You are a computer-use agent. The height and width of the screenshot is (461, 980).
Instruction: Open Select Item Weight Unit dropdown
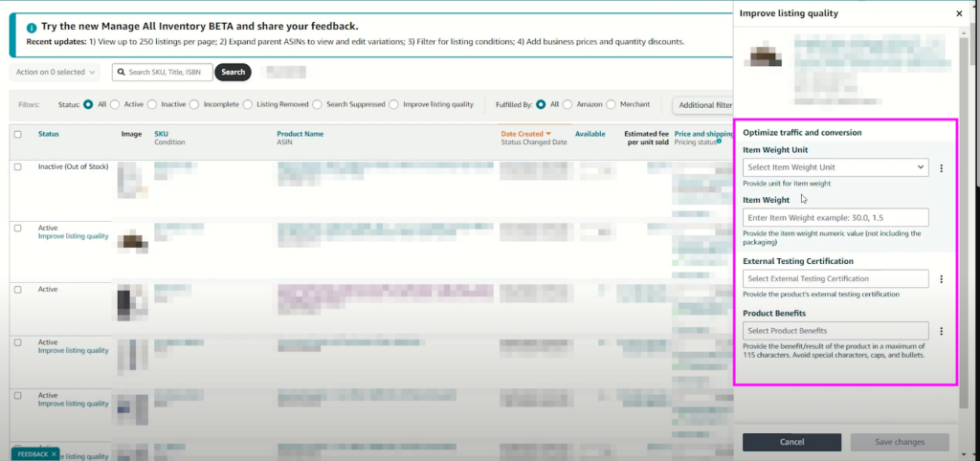click(835, 167)
